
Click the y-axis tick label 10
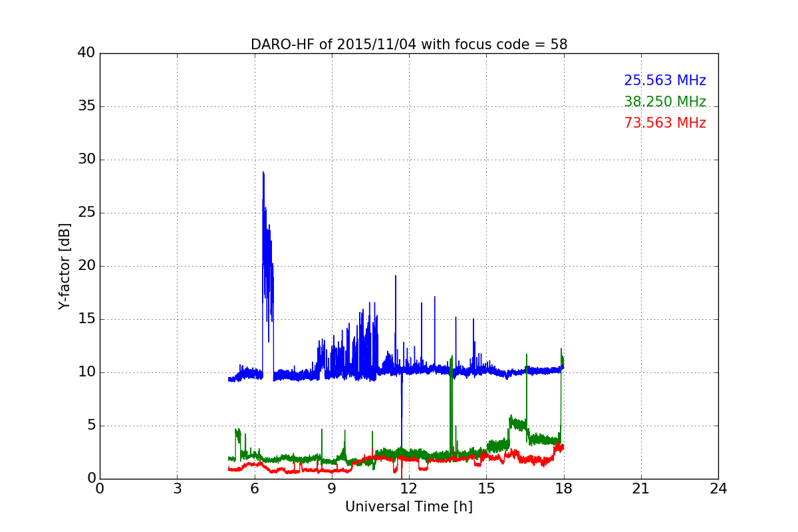pyautogui.click(x=86, y=372)
